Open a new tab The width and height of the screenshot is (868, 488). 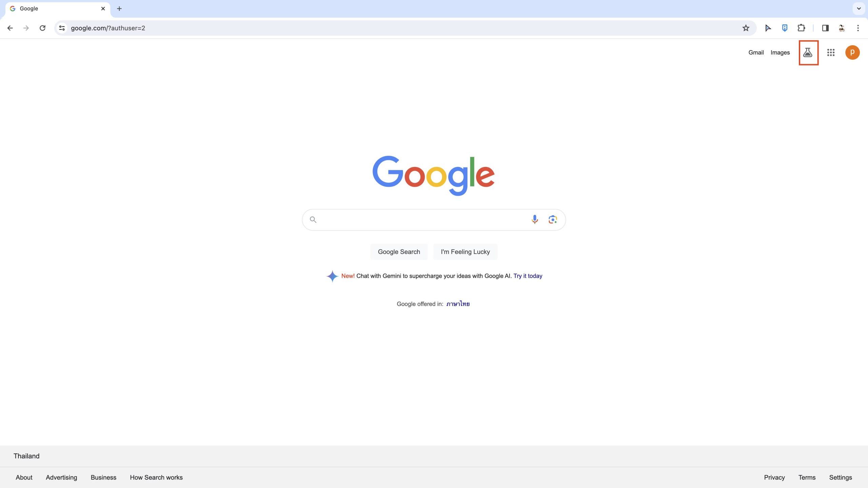click(119, 8)
